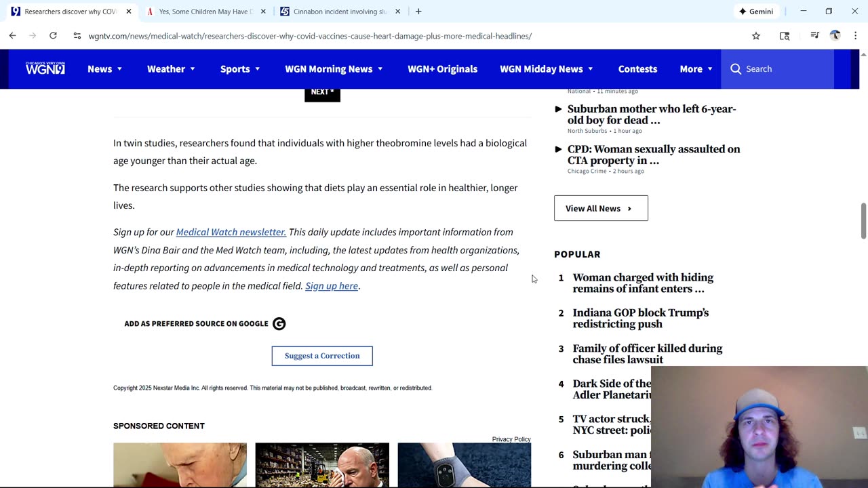Open Woman charged with hiding remains story

click(x=643, y=283)
